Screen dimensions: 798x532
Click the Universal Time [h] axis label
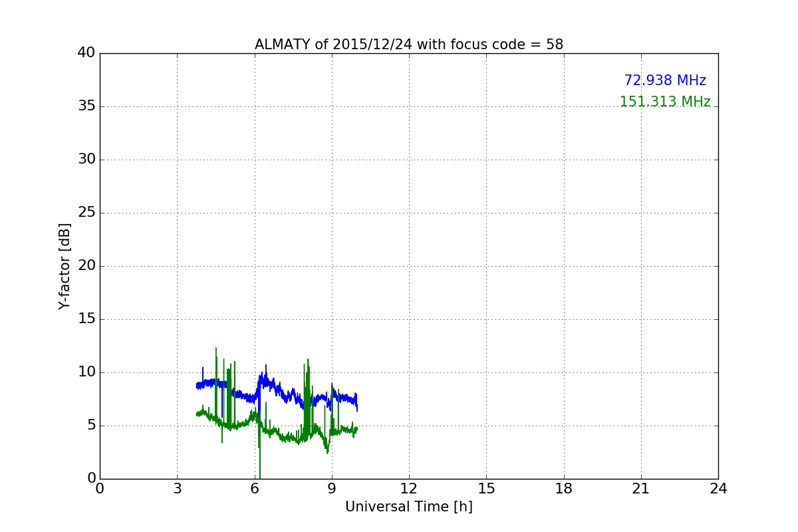tap(409, 507)
